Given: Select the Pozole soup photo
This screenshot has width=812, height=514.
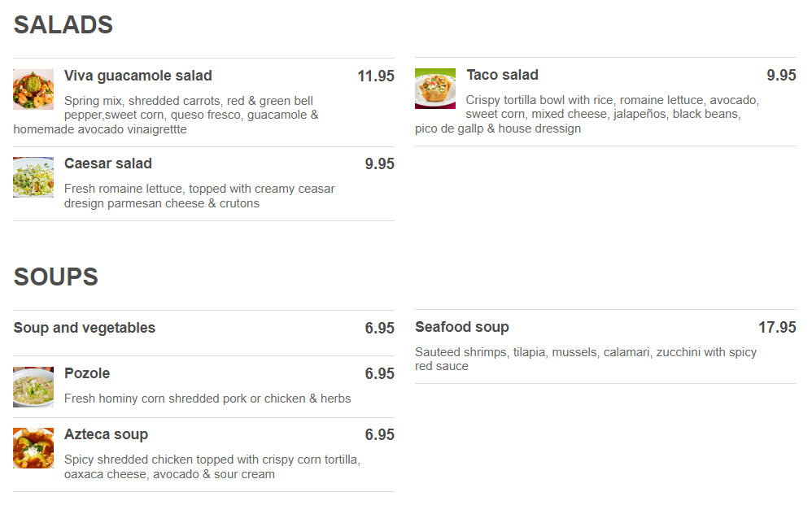Looking at the screenshot, I should (33, 387).
